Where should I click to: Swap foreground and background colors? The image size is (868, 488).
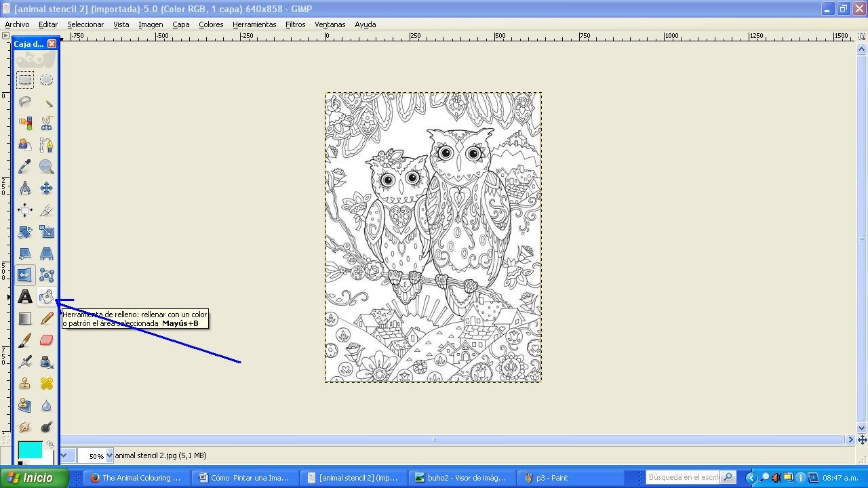[50, 445]
